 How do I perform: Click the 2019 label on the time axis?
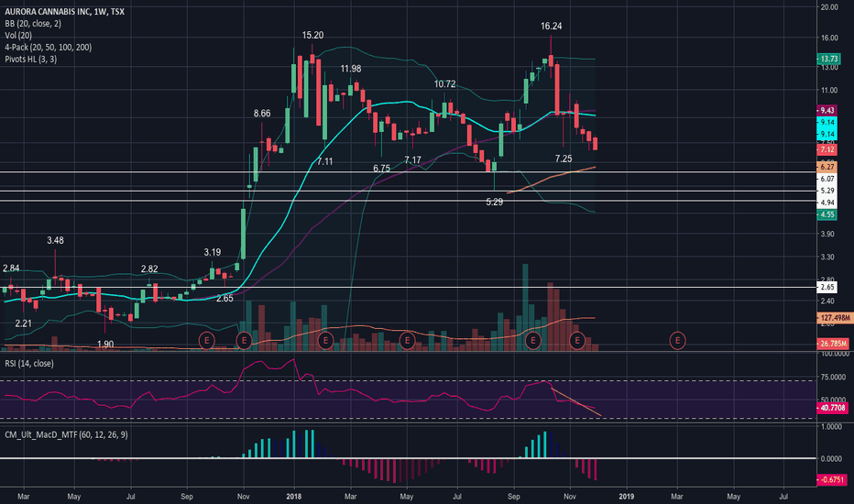pyautogui.click(x=627, y=497)
